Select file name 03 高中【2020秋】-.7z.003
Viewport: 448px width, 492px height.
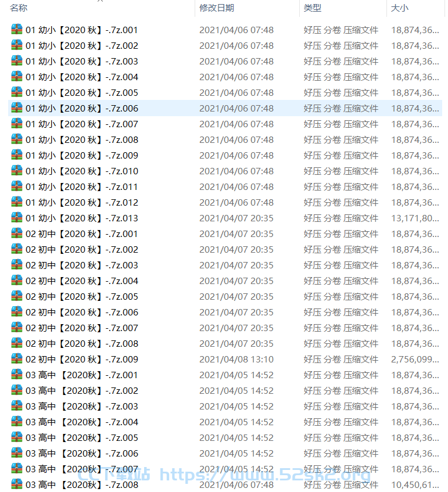click(81, 407)
